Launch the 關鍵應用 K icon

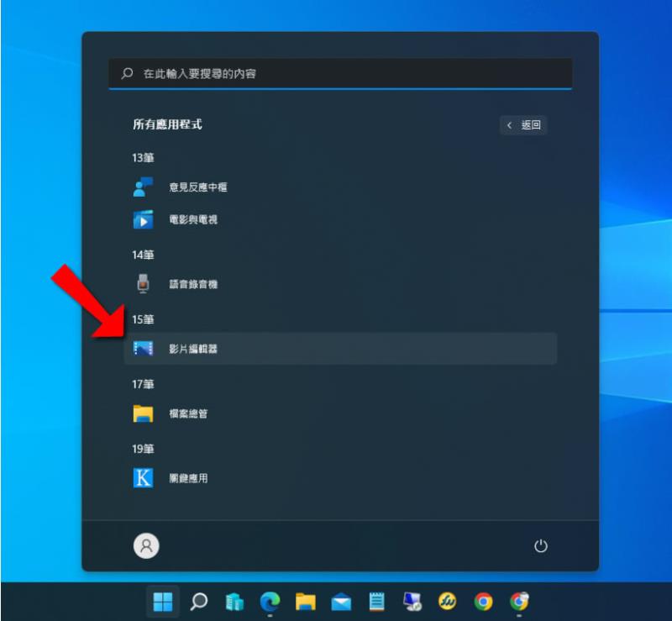(x=143, y=478)
